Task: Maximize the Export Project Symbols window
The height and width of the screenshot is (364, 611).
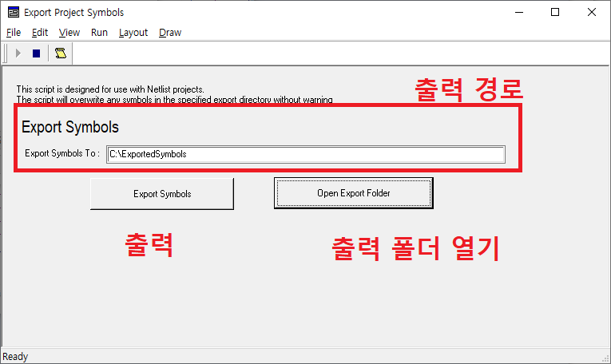Action: [x=555, y=13]
